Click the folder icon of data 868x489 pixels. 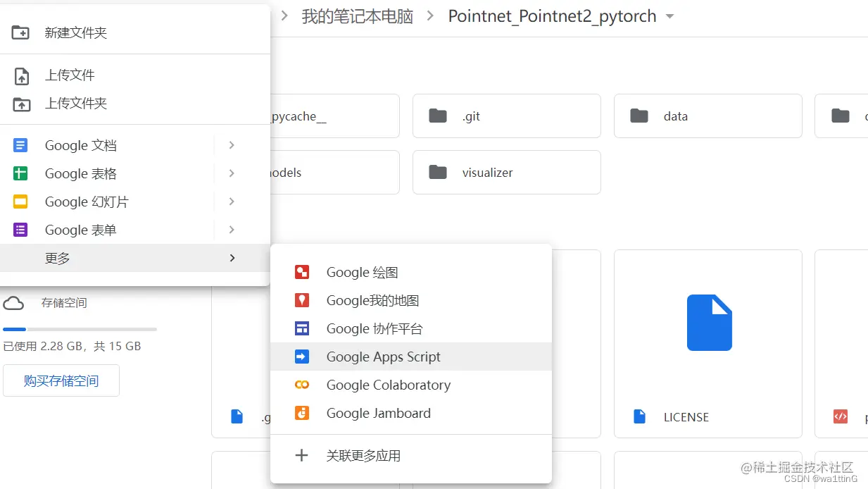click(x=639, y=116)
